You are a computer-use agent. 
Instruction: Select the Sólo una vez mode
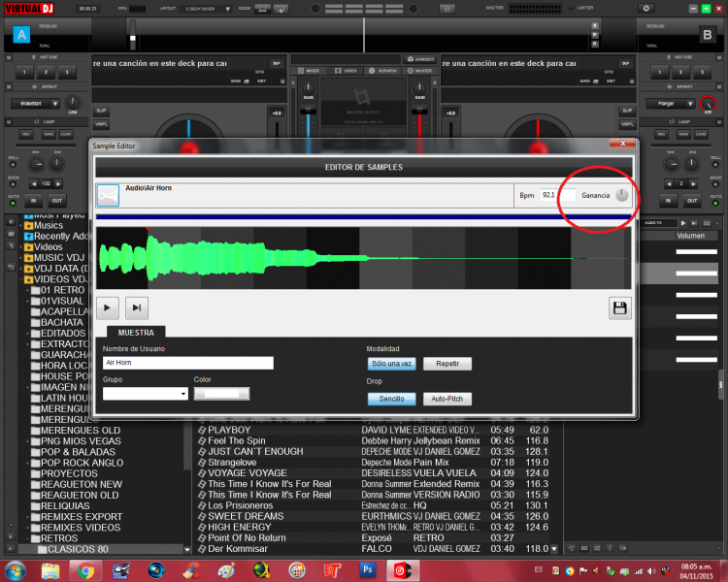pos(391,364)
